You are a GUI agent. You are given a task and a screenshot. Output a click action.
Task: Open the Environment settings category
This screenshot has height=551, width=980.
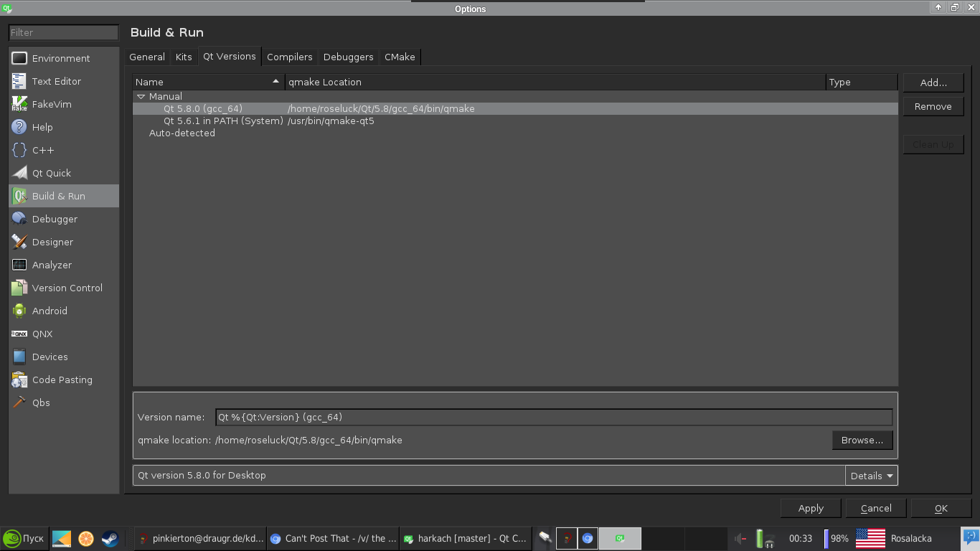click(x=64, y=58)
